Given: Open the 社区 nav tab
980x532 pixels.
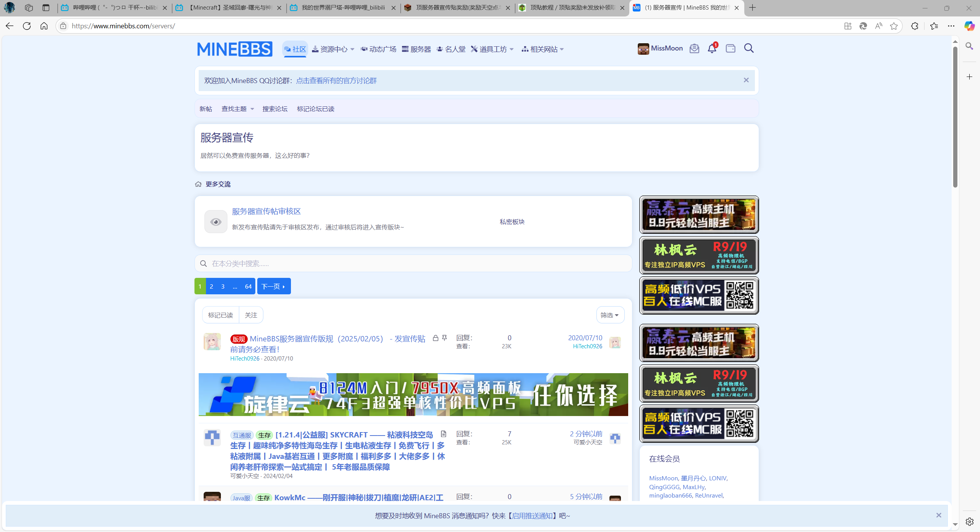Looking at the screenshot, I should pyautogui.click(x=295, y=49).
